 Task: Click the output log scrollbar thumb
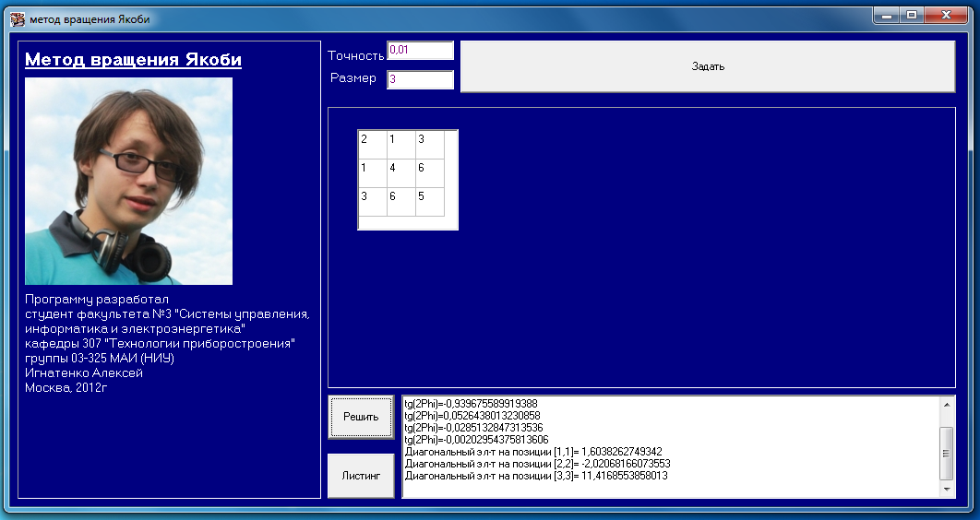(x=946, y=454)
